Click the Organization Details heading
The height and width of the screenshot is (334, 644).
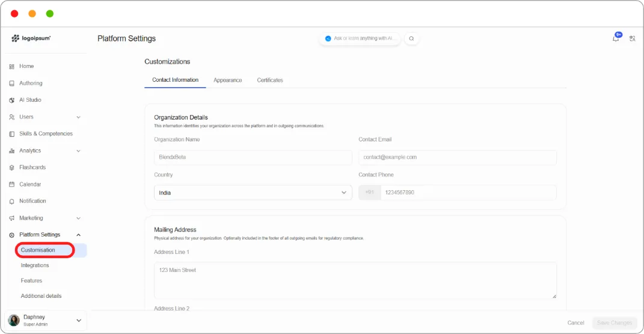(181, 117)
